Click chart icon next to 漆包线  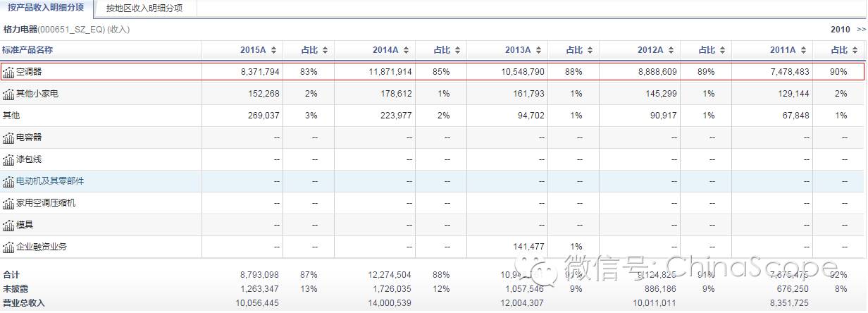click(8, 159)
